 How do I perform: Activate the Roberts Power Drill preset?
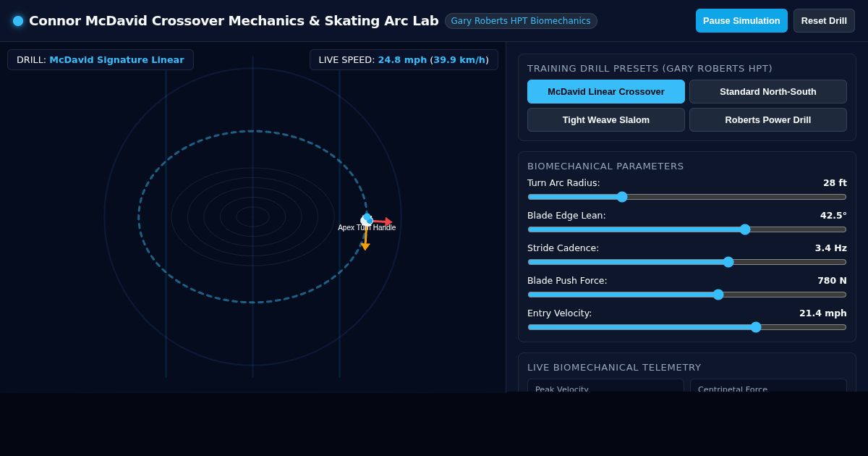[768, 120]
